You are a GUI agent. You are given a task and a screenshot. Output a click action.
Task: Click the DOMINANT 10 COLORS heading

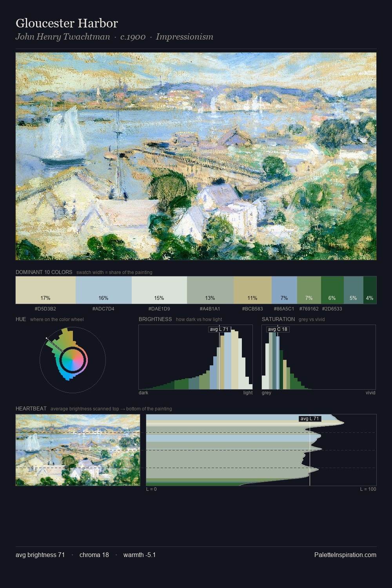coord(44,272)
